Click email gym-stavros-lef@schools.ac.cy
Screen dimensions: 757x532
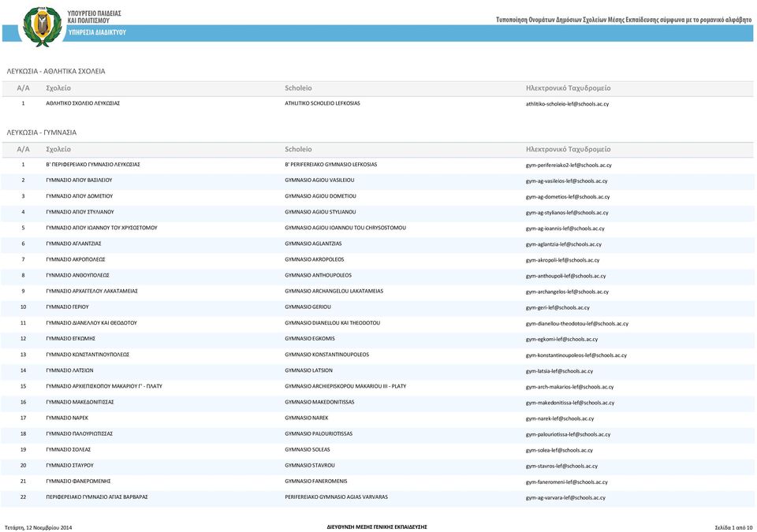[561, 467]
